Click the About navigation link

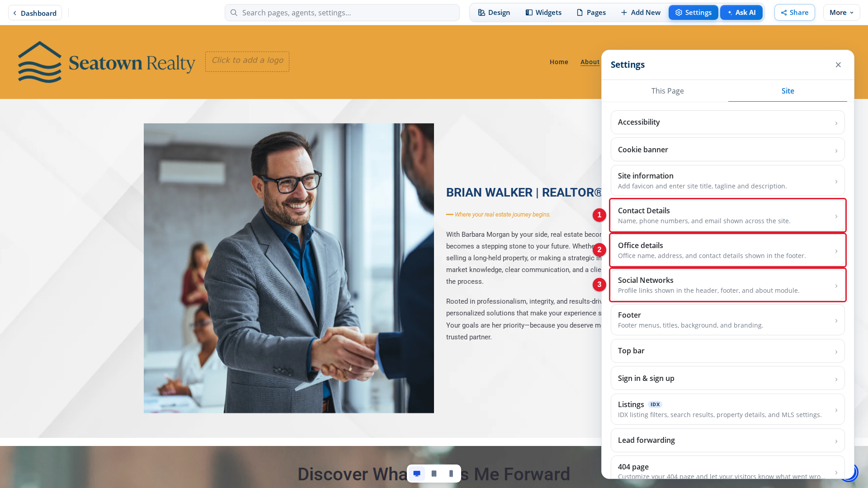pos(590,62)
